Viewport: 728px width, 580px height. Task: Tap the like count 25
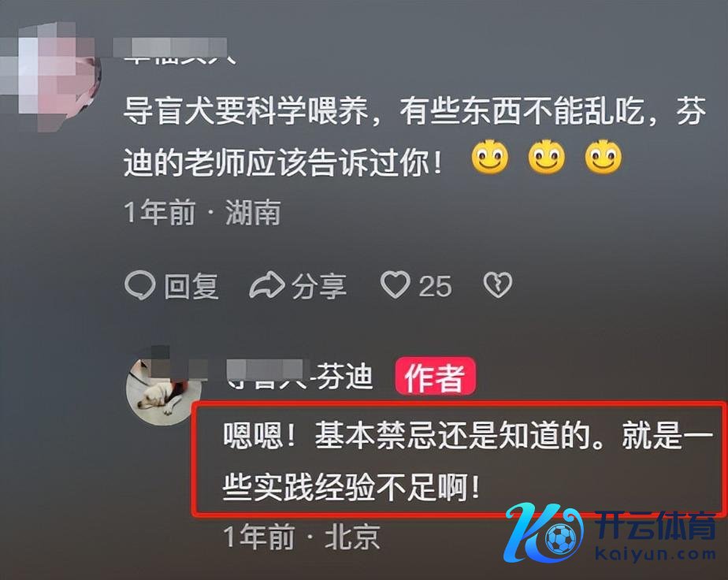pos(435,286)
